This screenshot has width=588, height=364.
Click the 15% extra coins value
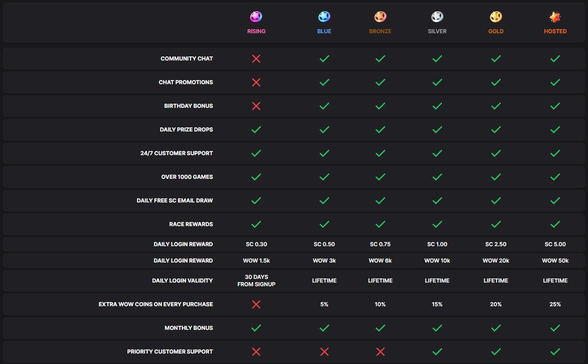[x=437, y=304]
